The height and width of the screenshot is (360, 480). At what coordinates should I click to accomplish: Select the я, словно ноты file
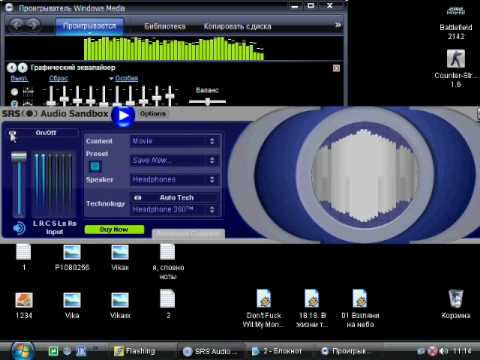pos(168,261)
